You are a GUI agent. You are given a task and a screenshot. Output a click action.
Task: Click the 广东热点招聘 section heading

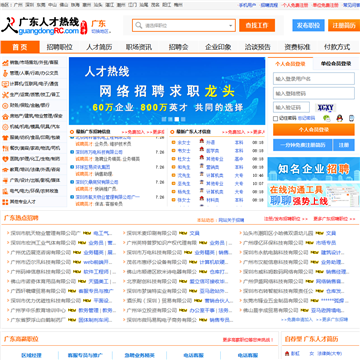(21, 218)
